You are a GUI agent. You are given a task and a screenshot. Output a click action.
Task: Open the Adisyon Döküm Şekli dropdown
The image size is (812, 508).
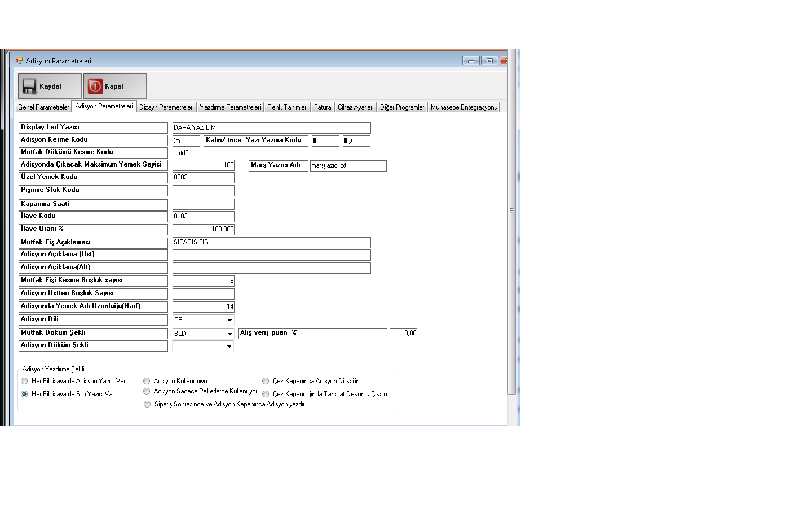coord(230,346)
